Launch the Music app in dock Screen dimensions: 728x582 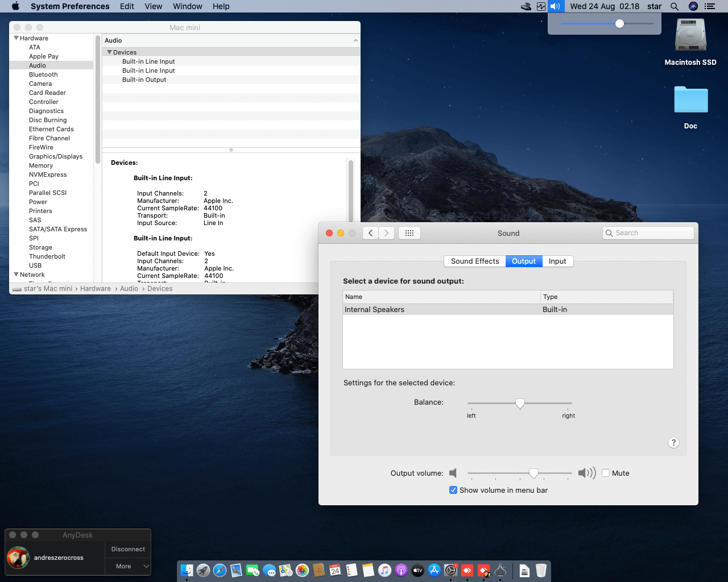(384, 570)
